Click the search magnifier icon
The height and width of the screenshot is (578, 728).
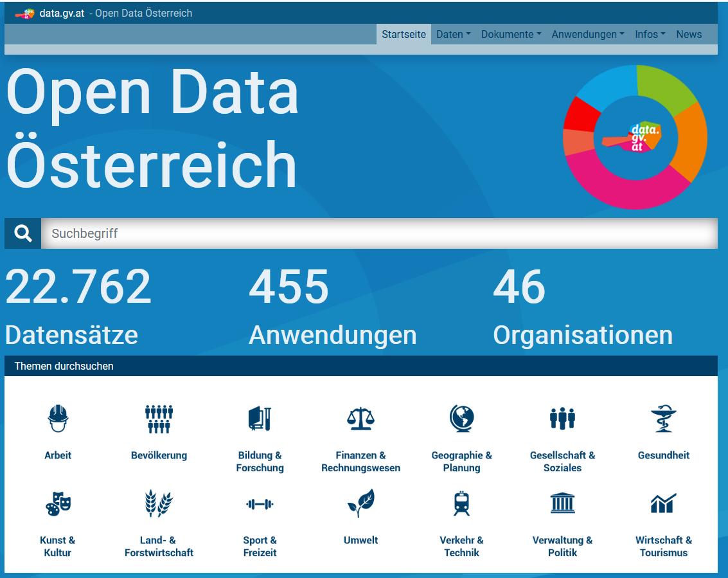click(22, 233)
